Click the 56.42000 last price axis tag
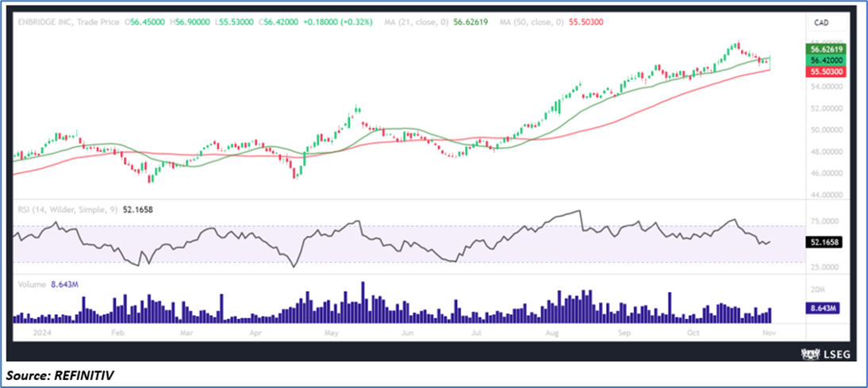 pos(827,60)
